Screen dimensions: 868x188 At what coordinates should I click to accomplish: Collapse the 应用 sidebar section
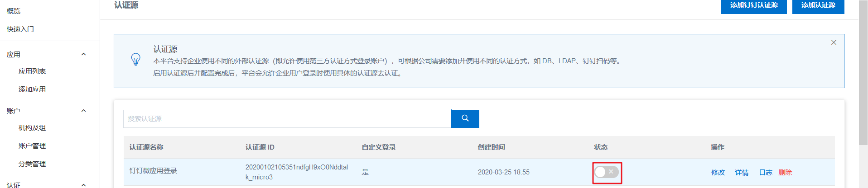pyautogui.click(x=83, y=54)
